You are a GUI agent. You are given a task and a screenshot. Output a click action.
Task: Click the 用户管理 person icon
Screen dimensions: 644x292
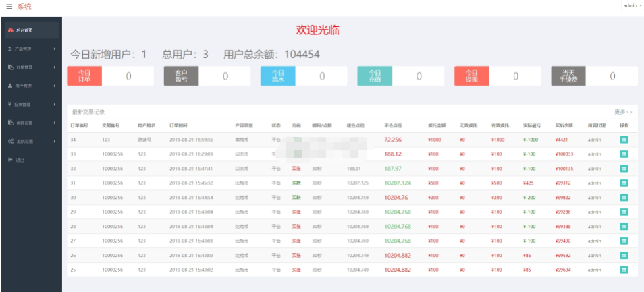9,86
